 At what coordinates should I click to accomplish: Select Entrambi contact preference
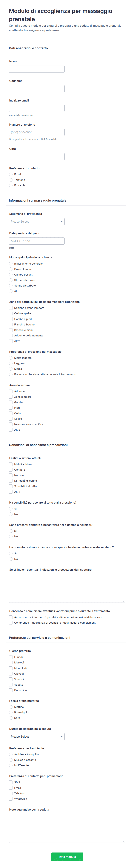pos(11,185)
